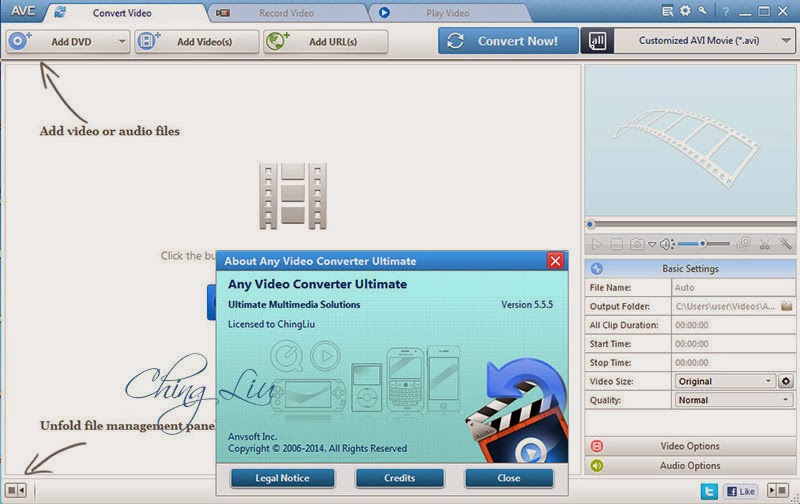Viewport: 800px width, 504px height.
Task: Click the All Clip Duration value
Action: (x=733, y=325)
